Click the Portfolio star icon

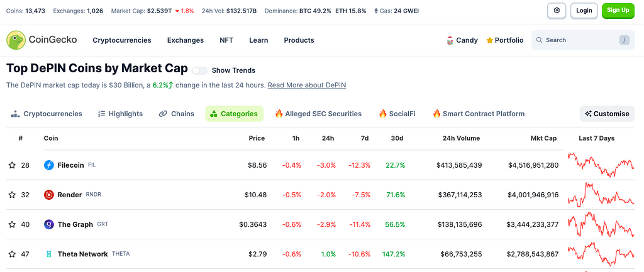click(489, 40)
